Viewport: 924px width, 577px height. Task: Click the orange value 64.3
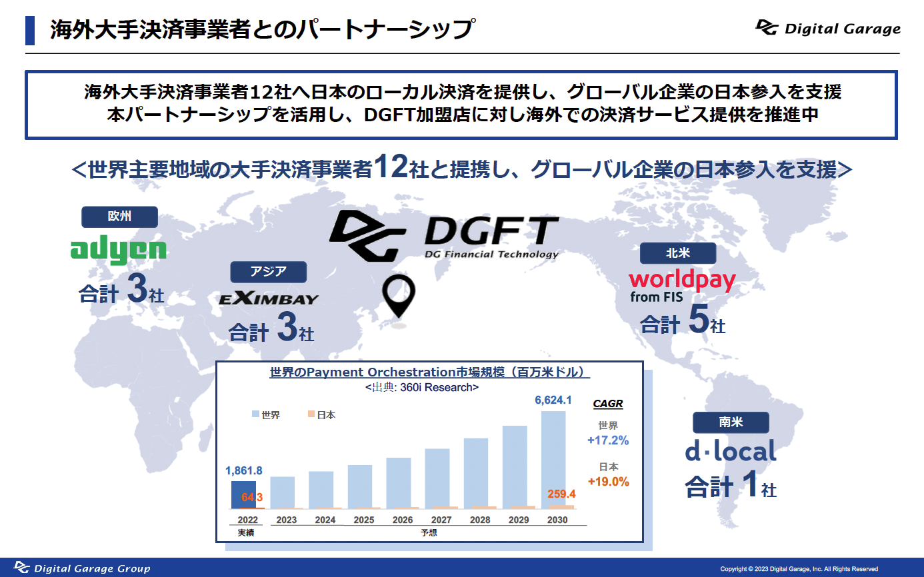[252, 497]
